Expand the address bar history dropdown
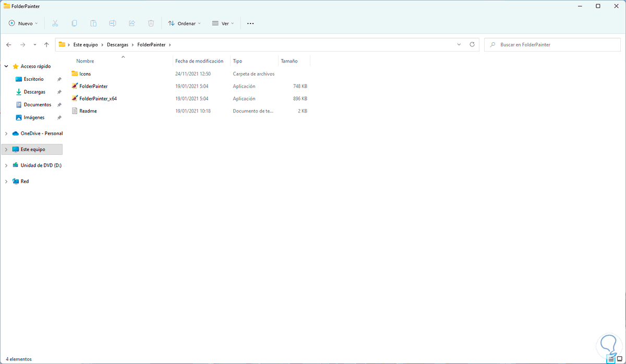626x364 pixels. [x=459, y=45]
